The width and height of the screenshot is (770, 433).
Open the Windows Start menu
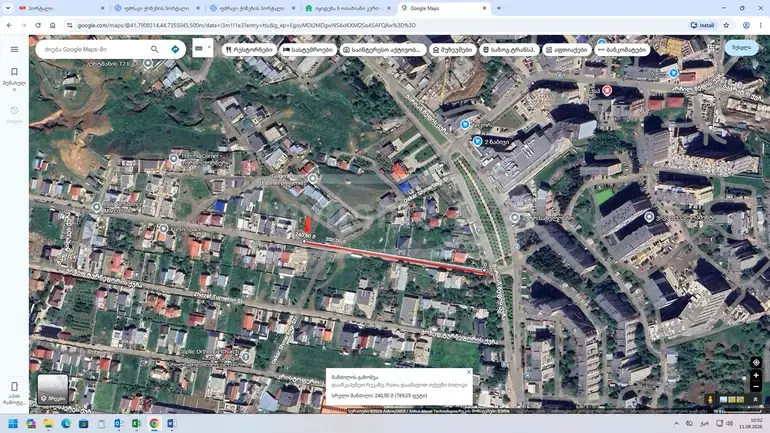point(13,423)
